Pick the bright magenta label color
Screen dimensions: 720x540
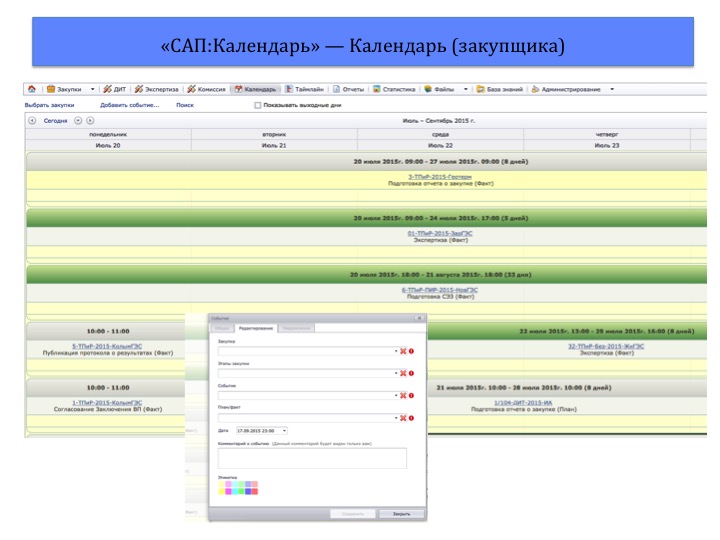click(228, 491)
